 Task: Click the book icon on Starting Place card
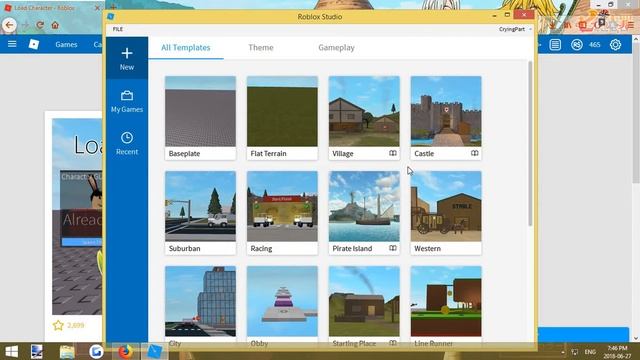(393, 343)
